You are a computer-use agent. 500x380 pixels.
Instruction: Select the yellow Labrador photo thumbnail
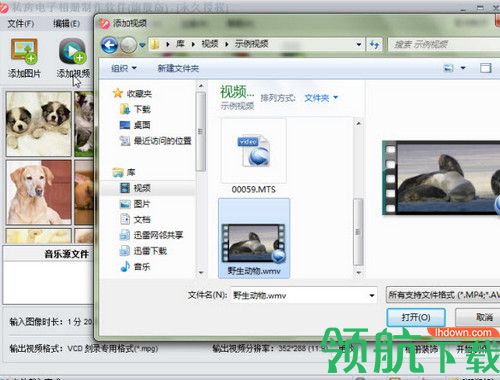(39, 192)
